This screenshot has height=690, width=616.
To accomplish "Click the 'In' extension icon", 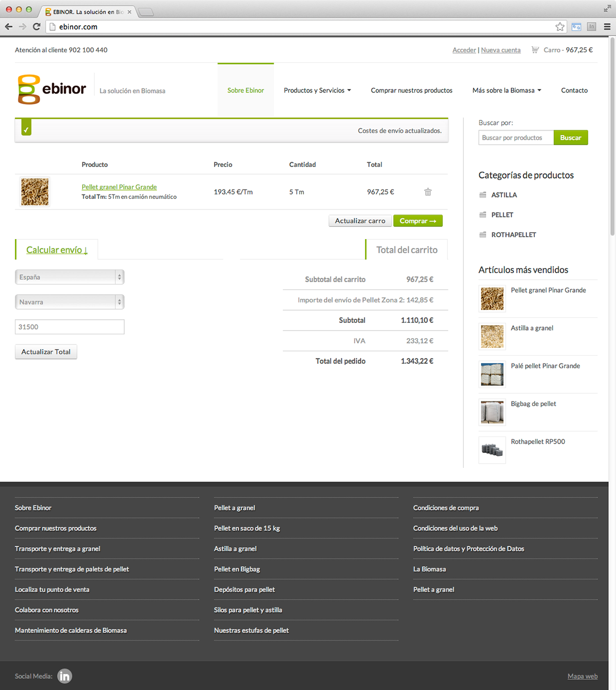I will (x=592, y=27).
